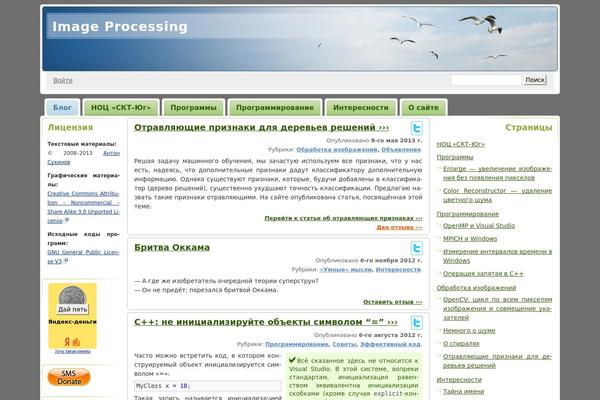
Task: Click Программирование in Страницы sidebar
Action: pos(468,214)
